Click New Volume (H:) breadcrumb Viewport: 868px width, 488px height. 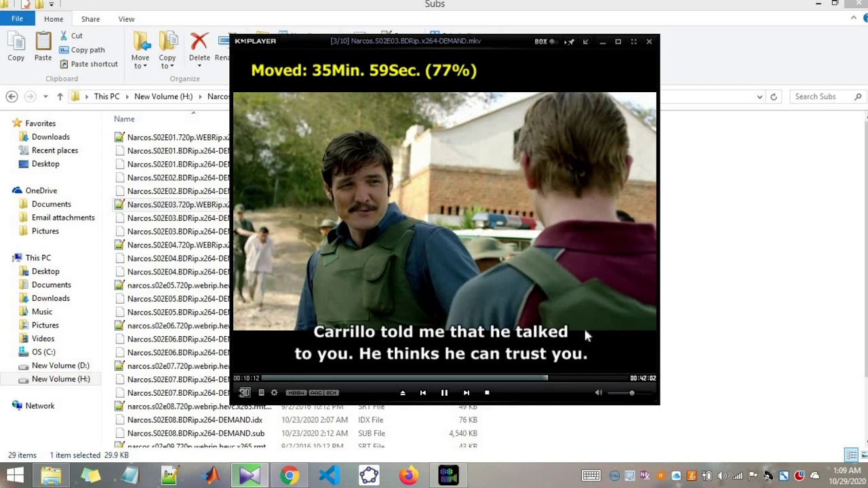(x=163, y=97)
